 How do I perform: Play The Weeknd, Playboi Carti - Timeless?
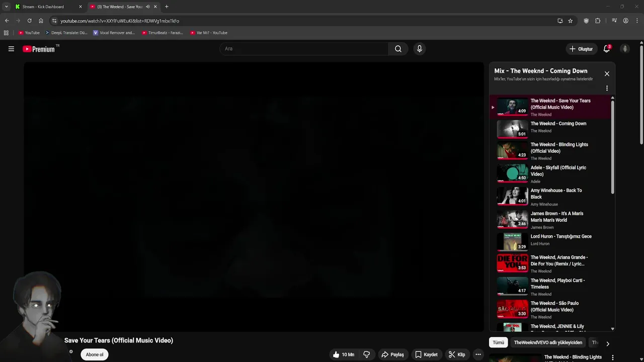[550, 287]
